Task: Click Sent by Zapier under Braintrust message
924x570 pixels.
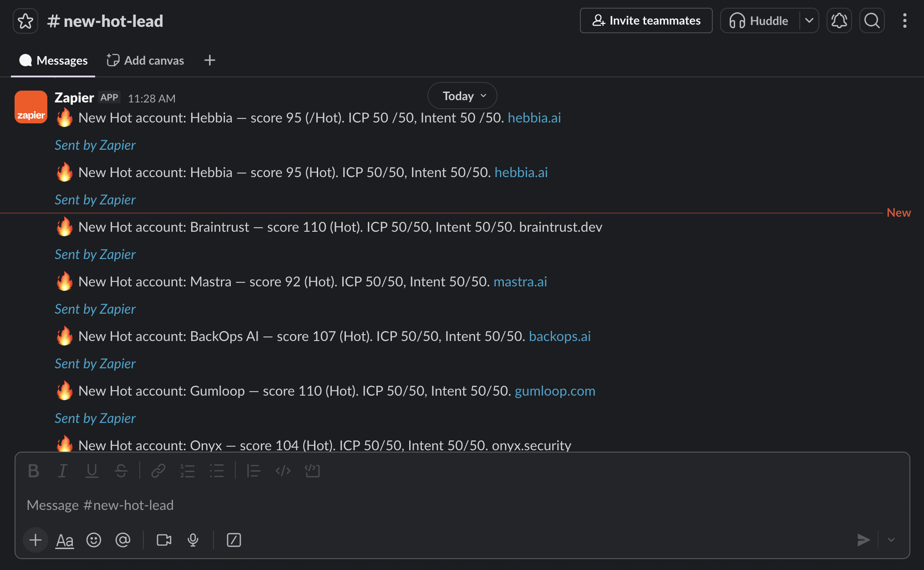Action: tap(95, 254)
